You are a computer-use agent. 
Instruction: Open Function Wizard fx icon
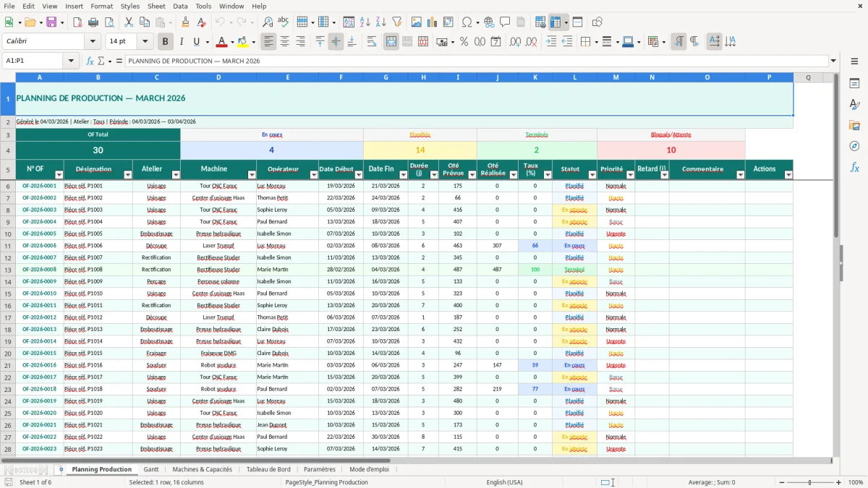click(90, 61)
